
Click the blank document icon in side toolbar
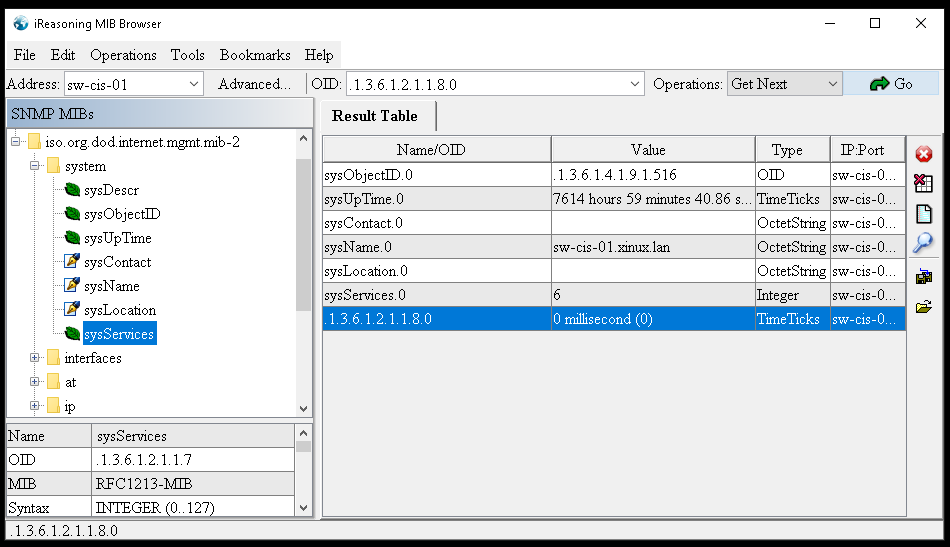(x=923, y=214)
